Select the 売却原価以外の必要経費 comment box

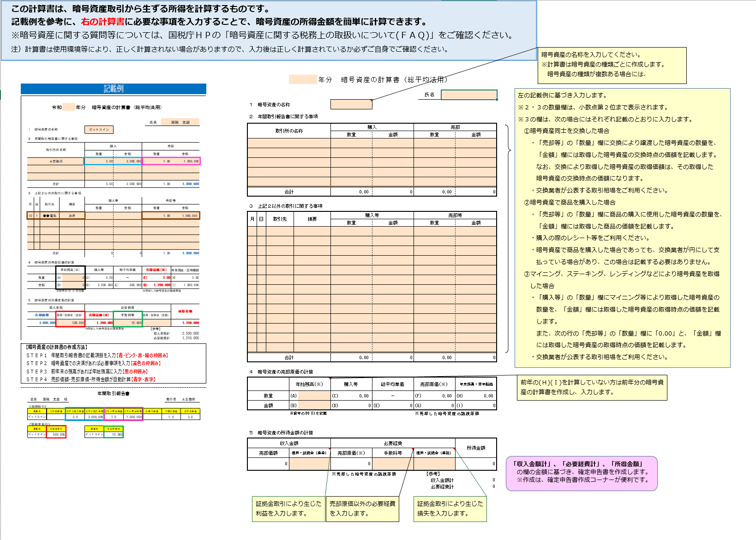tap(362, 509)
